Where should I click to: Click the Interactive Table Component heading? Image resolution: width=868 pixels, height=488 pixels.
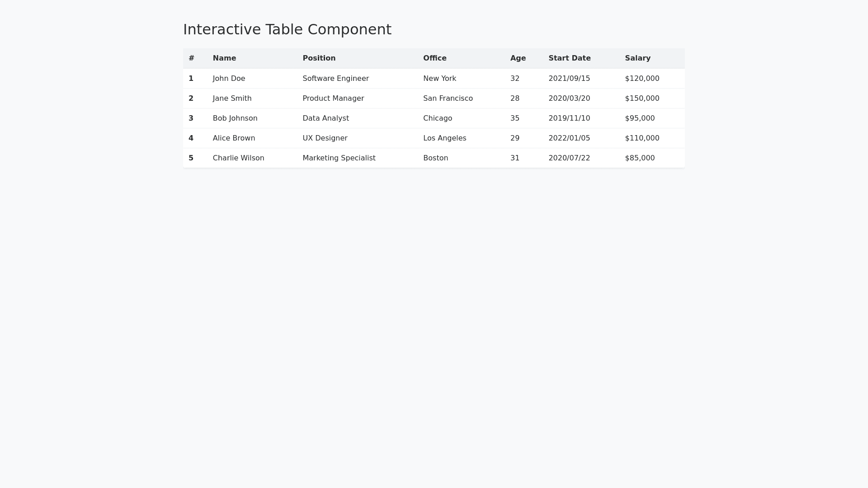(x=287, y=29)
